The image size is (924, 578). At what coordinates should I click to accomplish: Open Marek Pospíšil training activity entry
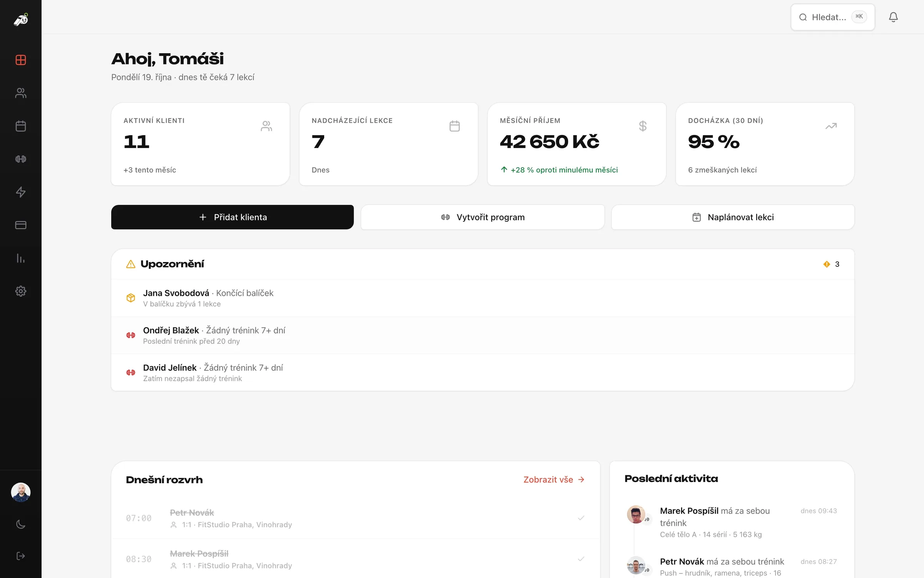732,522
